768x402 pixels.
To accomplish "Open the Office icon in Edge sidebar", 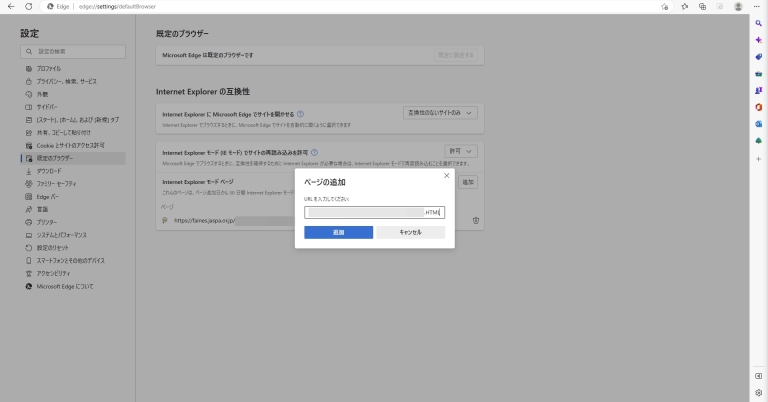I will click(759, 106).
